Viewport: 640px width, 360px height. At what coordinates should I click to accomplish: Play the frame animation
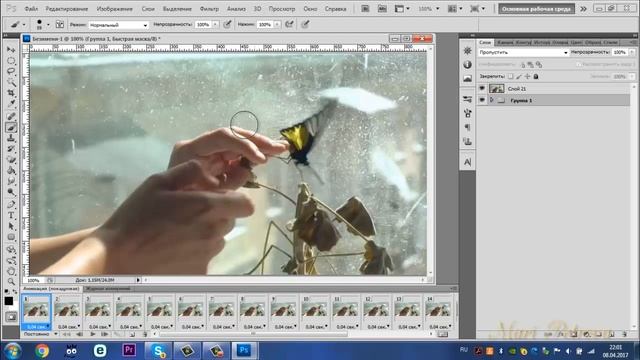[93, 334]
